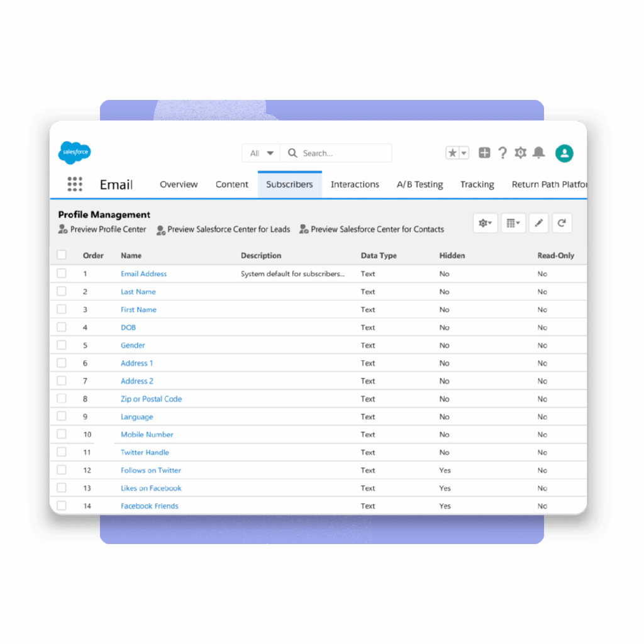View notifications bell icon
The width and height of the screenshot is (644, 644).
coord(538,153)
